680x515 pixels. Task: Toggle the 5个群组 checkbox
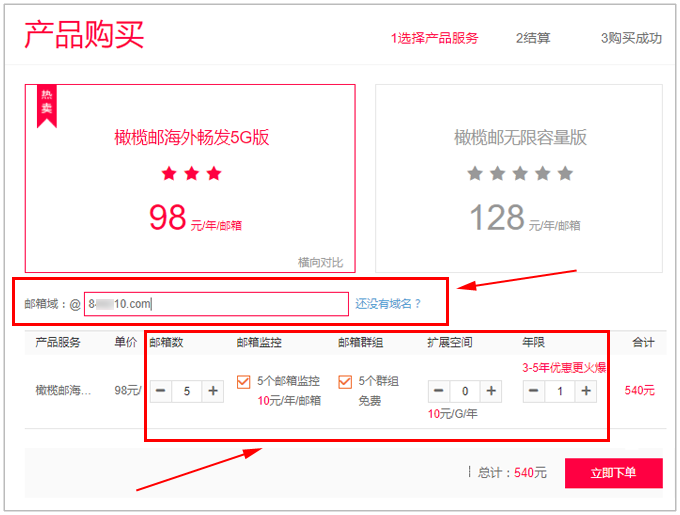tap(345, 381)
